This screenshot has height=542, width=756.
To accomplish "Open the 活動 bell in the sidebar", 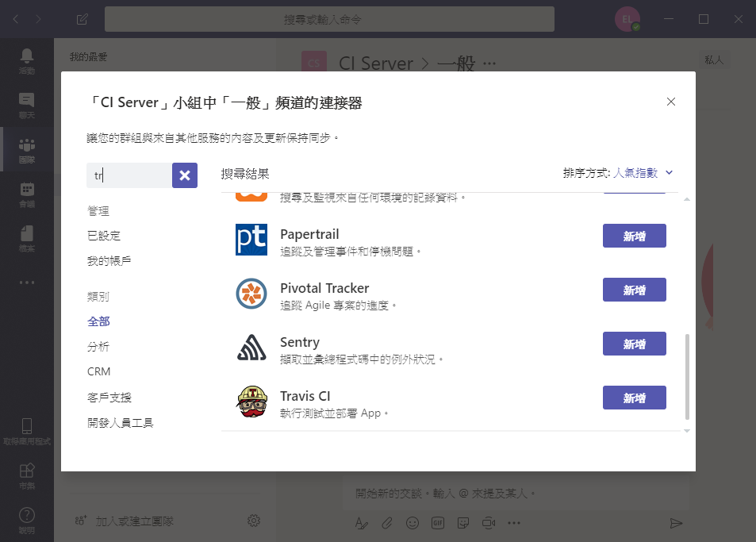I will coord(26,61).
